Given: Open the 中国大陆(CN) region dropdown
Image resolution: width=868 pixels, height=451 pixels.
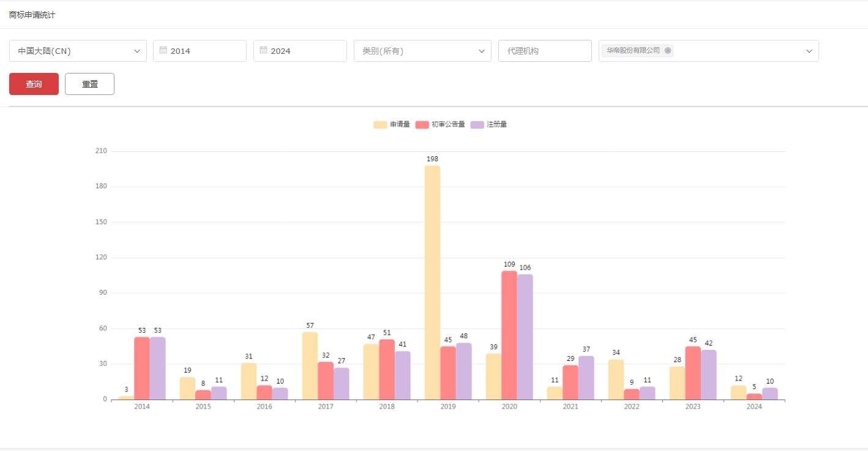Looking at the screenshot, I should [78, 51].
